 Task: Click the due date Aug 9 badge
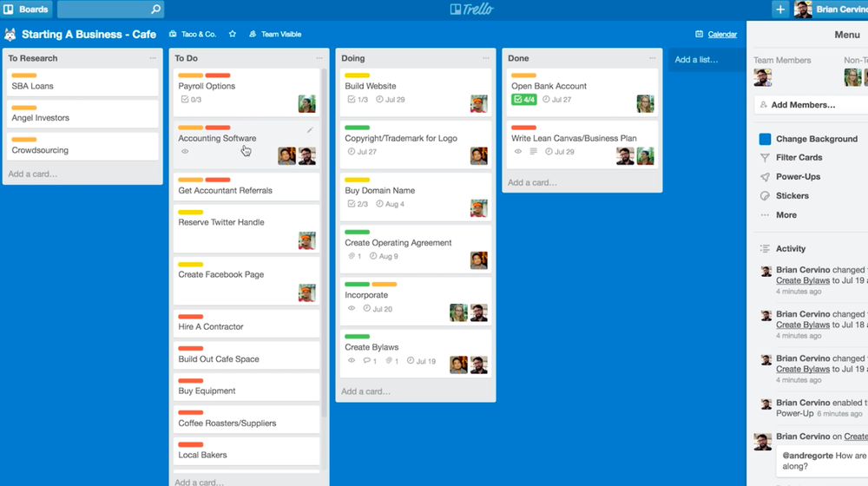pyautogui.click(x=384, y=256)
